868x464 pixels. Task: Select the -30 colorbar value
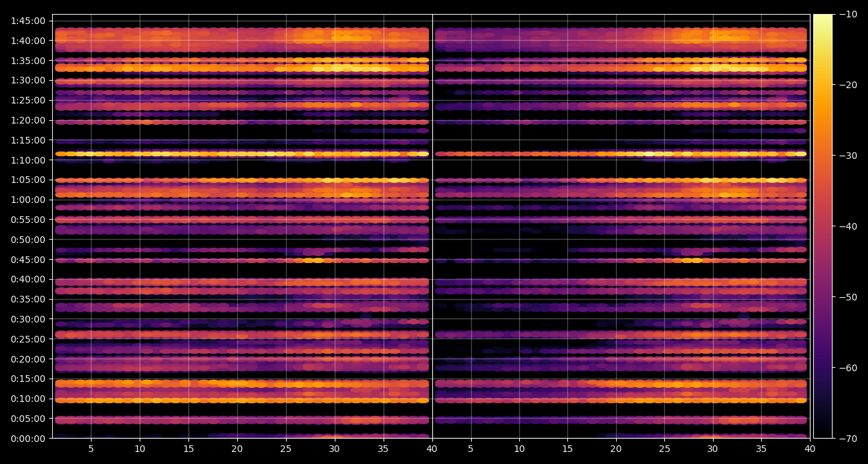848,156
